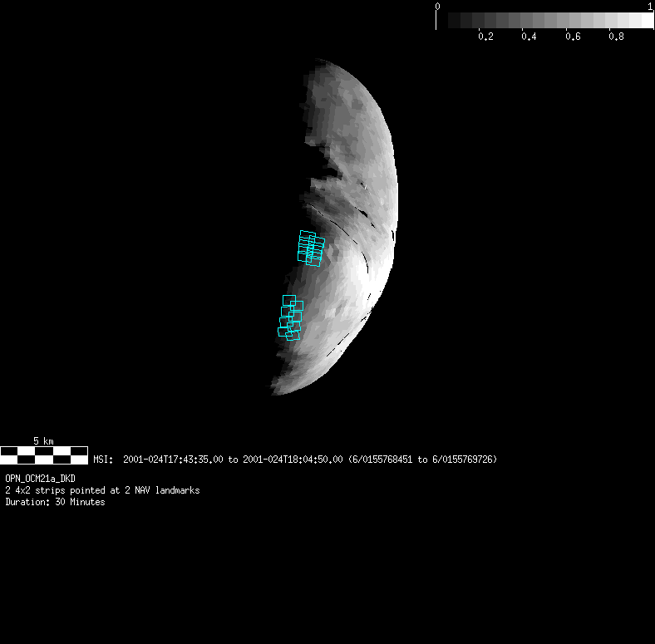Click the "2 4x2 strips" description line
Image resolution: width=655 pixels, height=644 pixels.
(x=102, y=490)
